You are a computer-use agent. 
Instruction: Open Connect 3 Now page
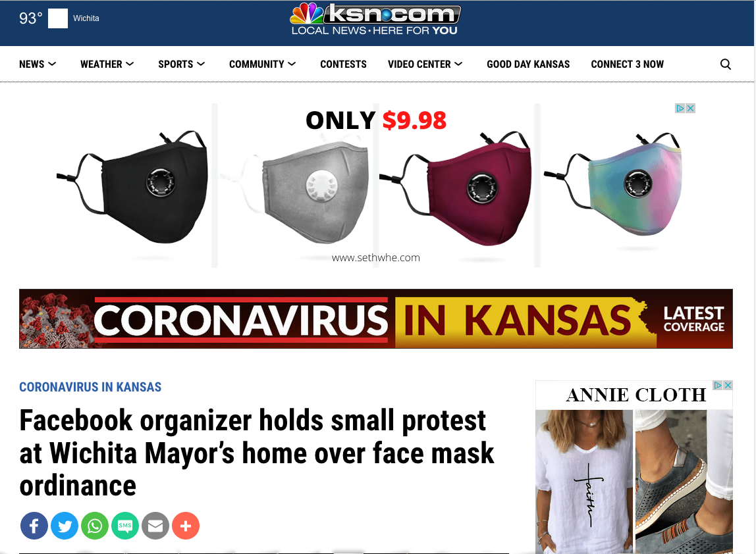tap(628, 64)
